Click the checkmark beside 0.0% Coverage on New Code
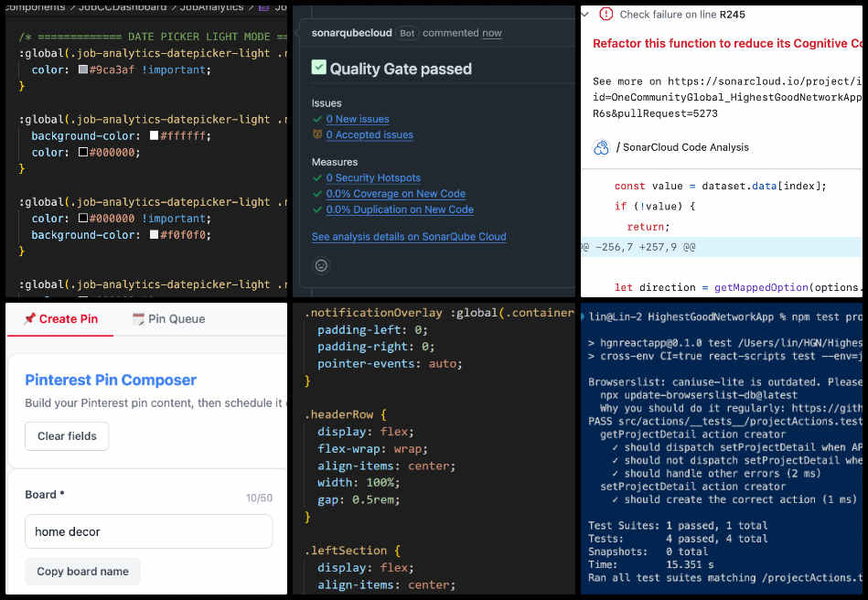This screenshot has width=868, height=600. pyautogui.click(x=317, y=194)
